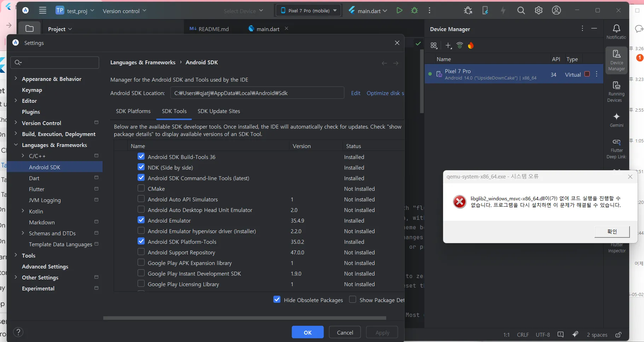
Task: Open main.dart run configuration dropdown
Action: click(x=368, y=11)
